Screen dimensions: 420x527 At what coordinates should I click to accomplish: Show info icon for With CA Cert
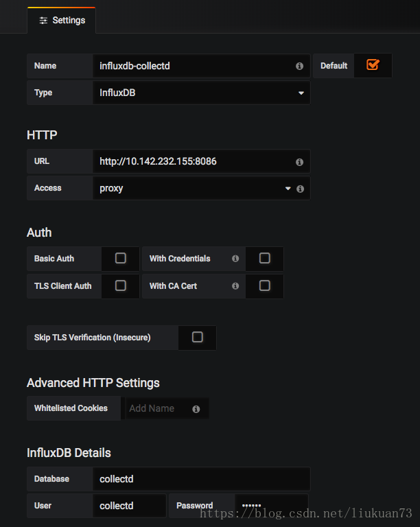pos(235,286)
